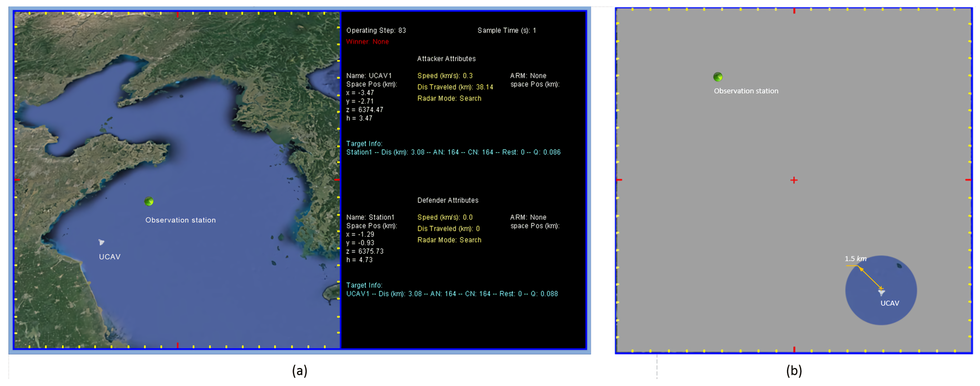Click defender 'x = -1.29' coordinate
This screenshot has height=386, width=980.
[360, 235]
